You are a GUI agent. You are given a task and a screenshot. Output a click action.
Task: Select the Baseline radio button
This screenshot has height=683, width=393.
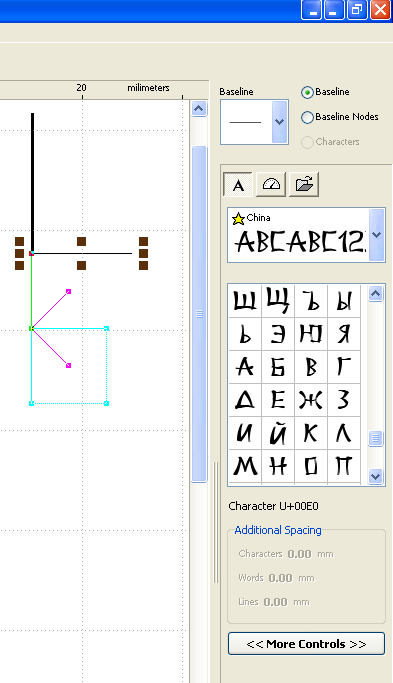tap(307, 92)
